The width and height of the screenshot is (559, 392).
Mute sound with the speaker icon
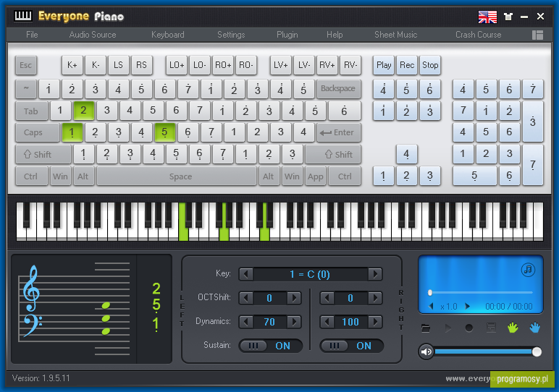[426, 351]
